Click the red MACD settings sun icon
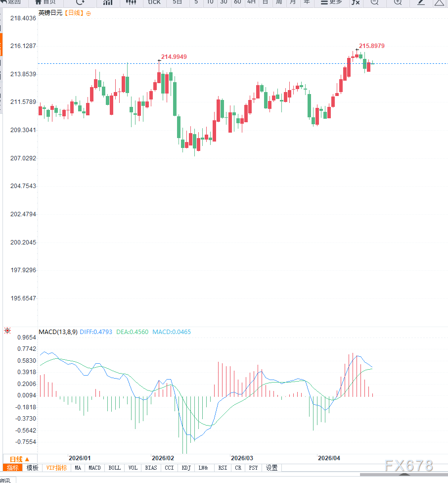 7,330
